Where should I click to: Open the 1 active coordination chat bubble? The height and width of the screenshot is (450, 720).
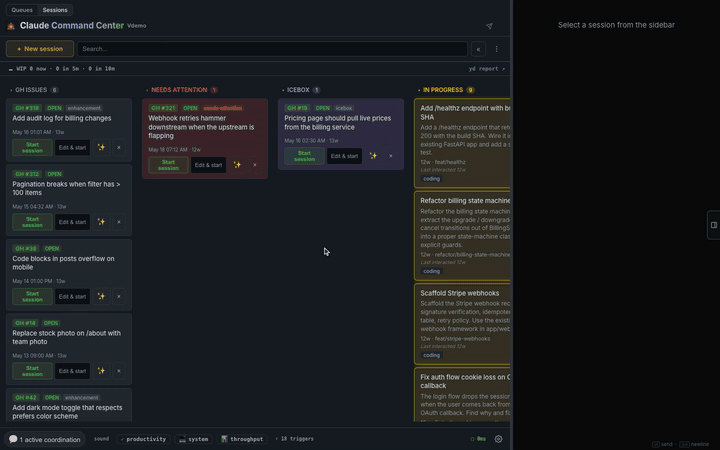pyautogui.click(x=45, y=439)
